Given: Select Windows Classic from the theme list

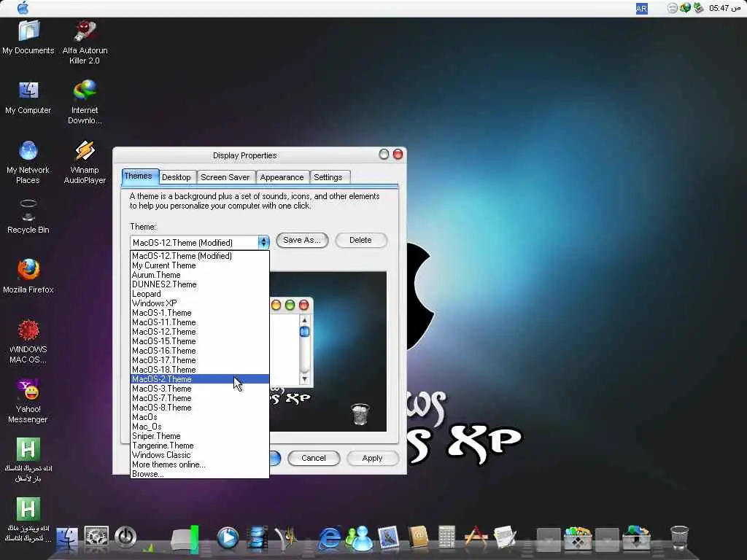Looking at the screenshot, I should point(200,455).
